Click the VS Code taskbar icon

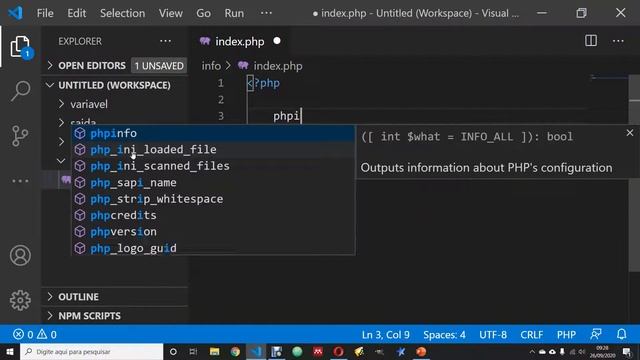point(256,351)
